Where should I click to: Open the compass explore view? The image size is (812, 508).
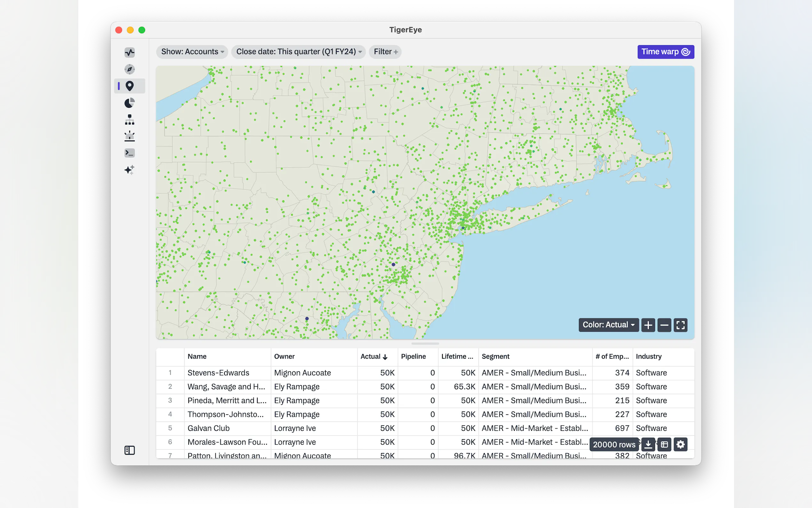point(129,69)
